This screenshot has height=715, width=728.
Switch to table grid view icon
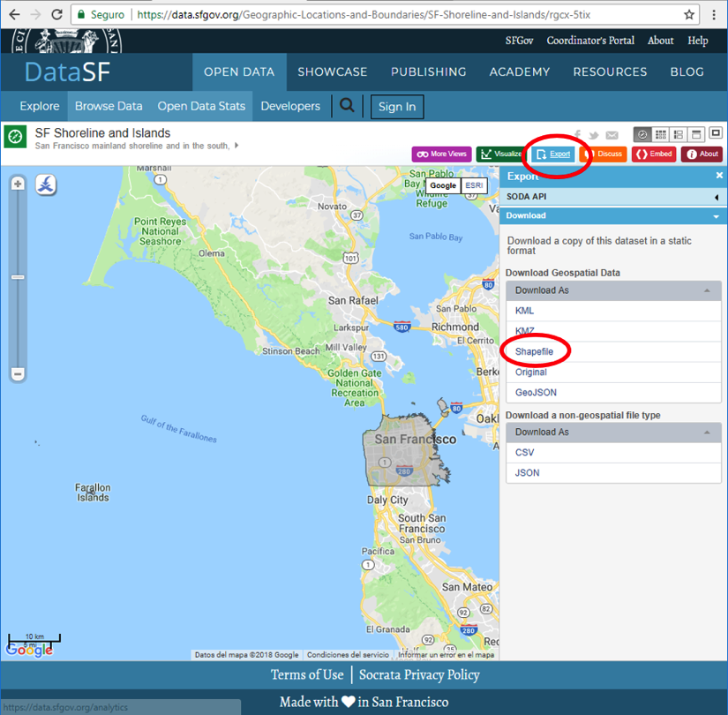661,135
